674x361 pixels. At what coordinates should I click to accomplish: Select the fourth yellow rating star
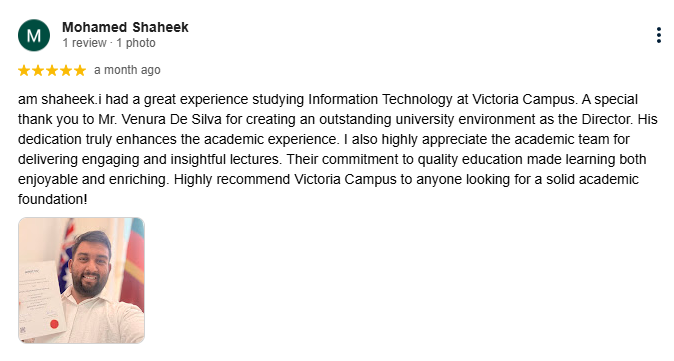point(66,70)
